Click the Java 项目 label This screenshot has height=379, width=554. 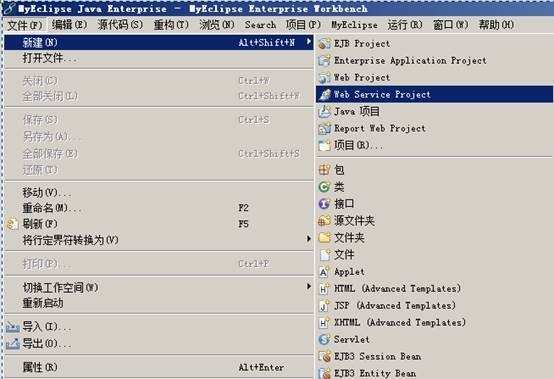tap(357, 112)
